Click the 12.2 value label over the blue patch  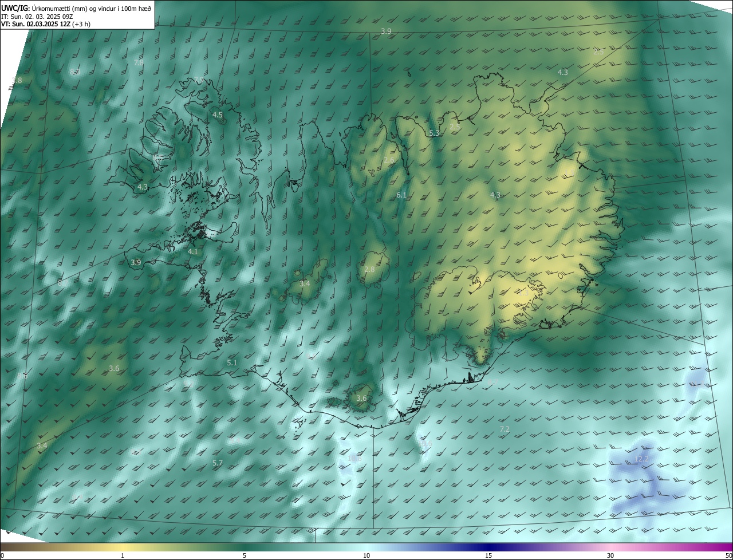[x=642, y=459]
